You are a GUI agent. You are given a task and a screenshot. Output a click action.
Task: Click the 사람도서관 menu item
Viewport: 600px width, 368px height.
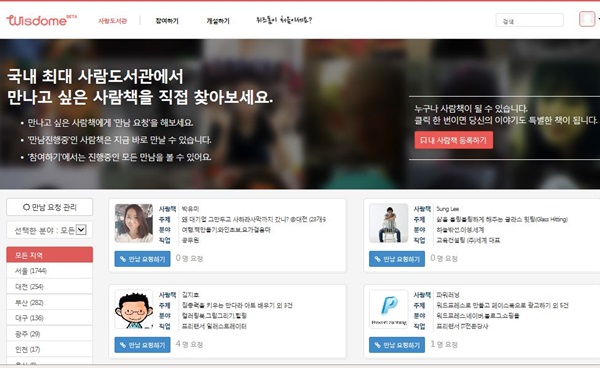pyautogui.click(x=112, y=21)
